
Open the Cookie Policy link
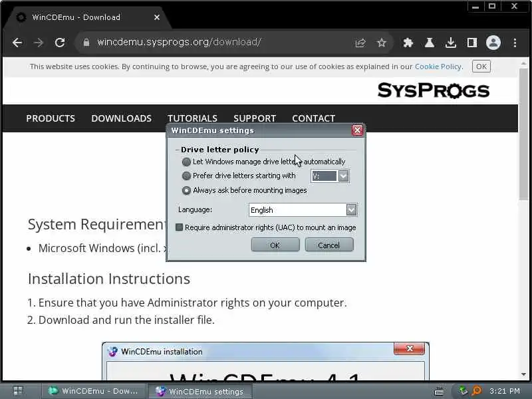[438, 66]
